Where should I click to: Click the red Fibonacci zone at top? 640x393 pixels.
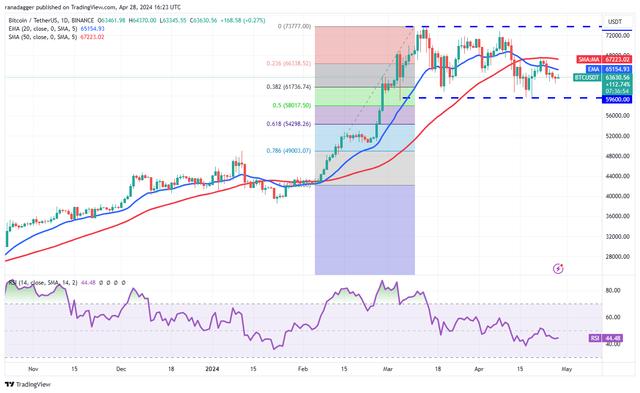[x=365, y=45]
